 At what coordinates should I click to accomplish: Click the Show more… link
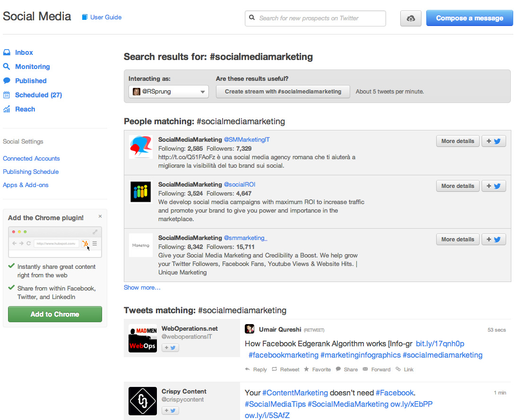click(x=142, y=287)
